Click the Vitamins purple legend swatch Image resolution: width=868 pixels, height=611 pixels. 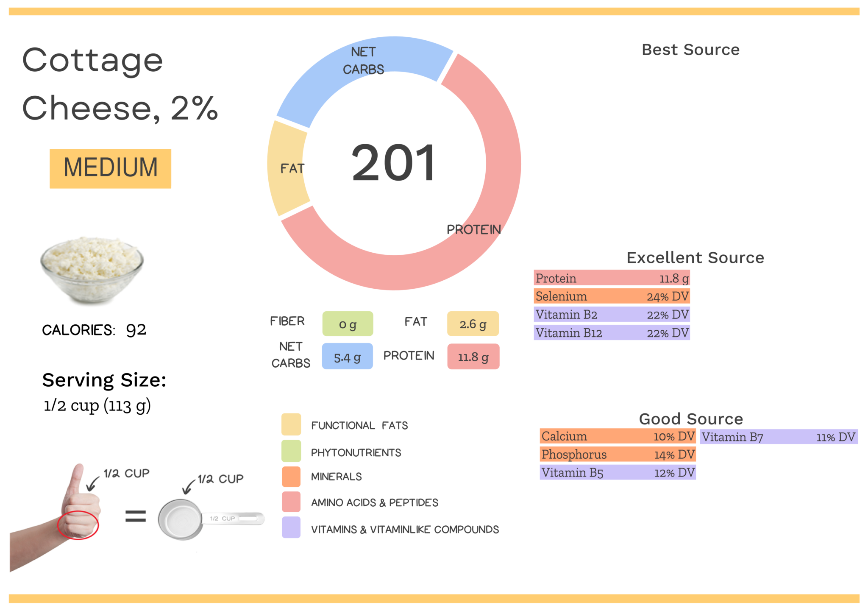(x=291, y=527)
